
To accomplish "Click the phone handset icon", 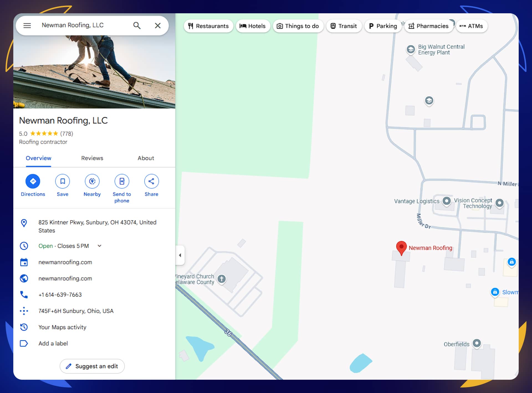I will tap(24, 295).
